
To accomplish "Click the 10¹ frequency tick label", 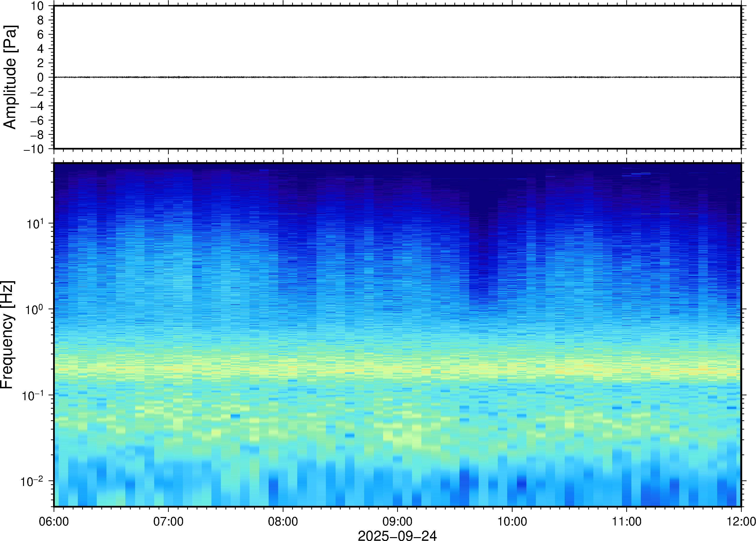I will (35, 223).
